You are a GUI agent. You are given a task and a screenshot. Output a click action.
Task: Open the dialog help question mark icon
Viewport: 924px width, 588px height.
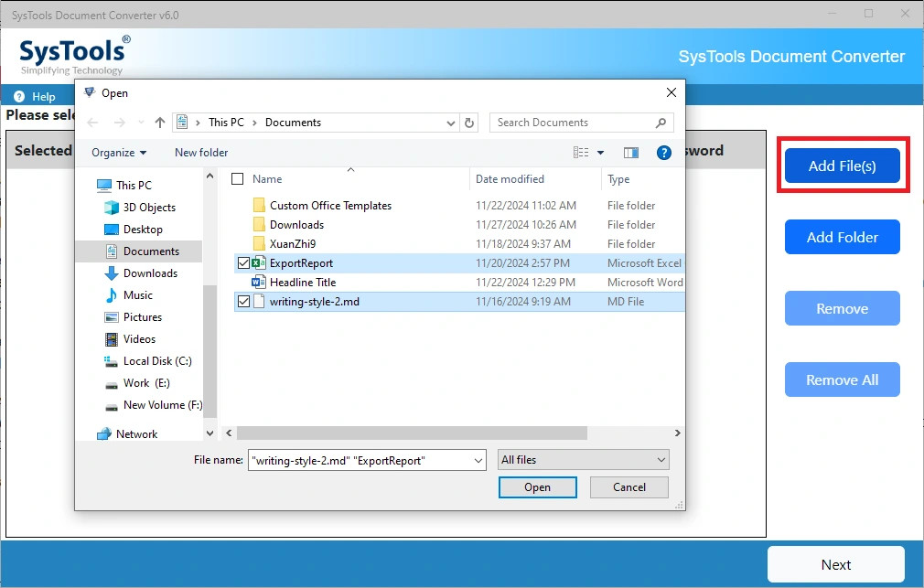pyautogui.click(x=663, y=153)
